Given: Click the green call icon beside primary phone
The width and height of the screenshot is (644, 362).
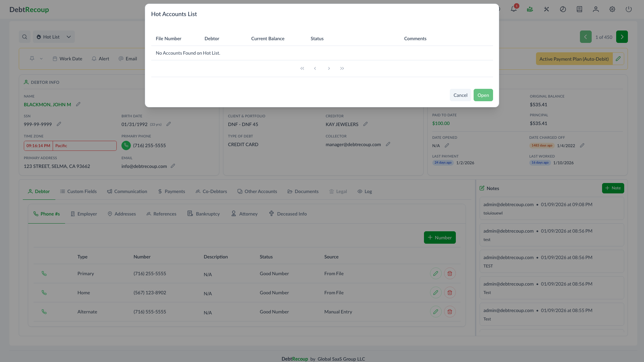Looking at the screenshot, I should pos(126,145).
